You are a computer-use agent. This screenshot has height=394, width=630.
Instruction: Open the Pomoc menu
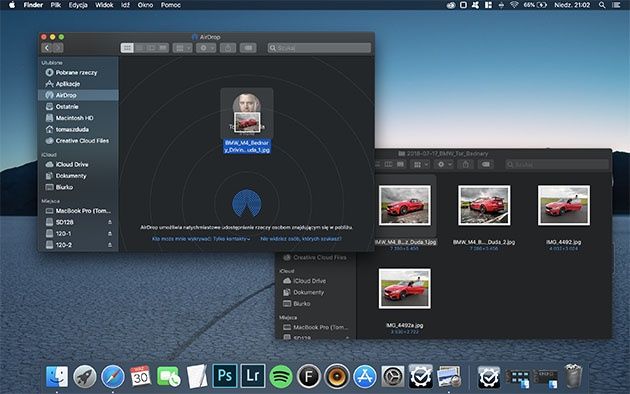coord(170,5)
